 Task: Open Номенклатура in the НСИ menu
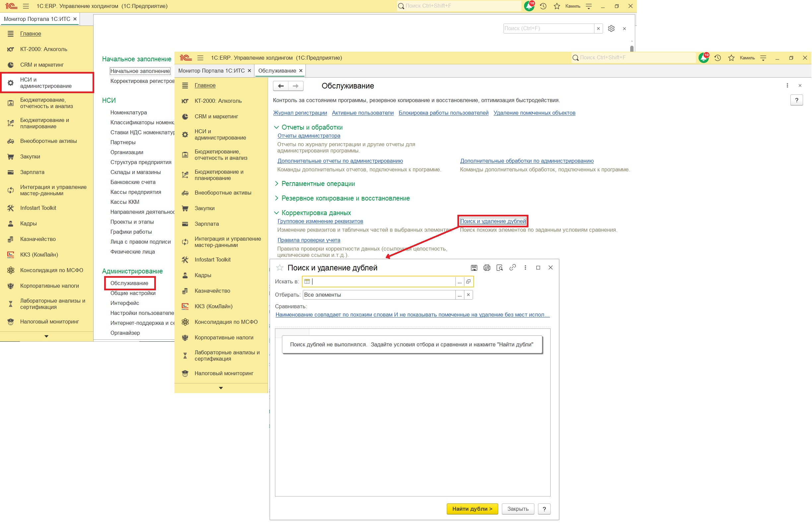128,112
